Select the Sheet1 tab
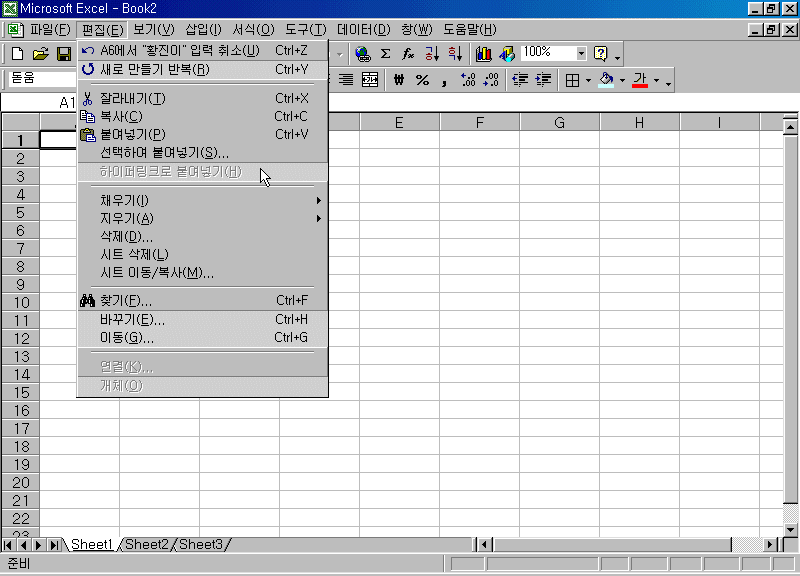Image resolution: width=800 pixels, height=576 pixels. tap(91, 544)
